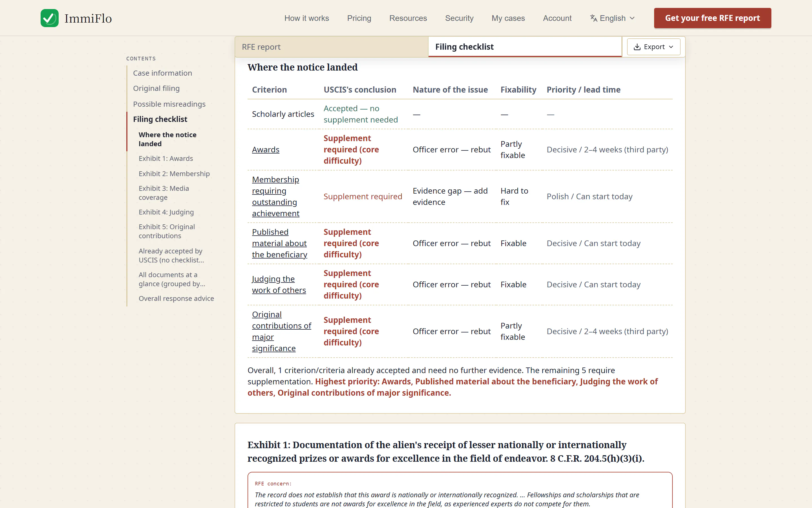Jump to Already accepted by USCIS entry
The height and width of the screenshot is (508, 812).
pos(171,256)
